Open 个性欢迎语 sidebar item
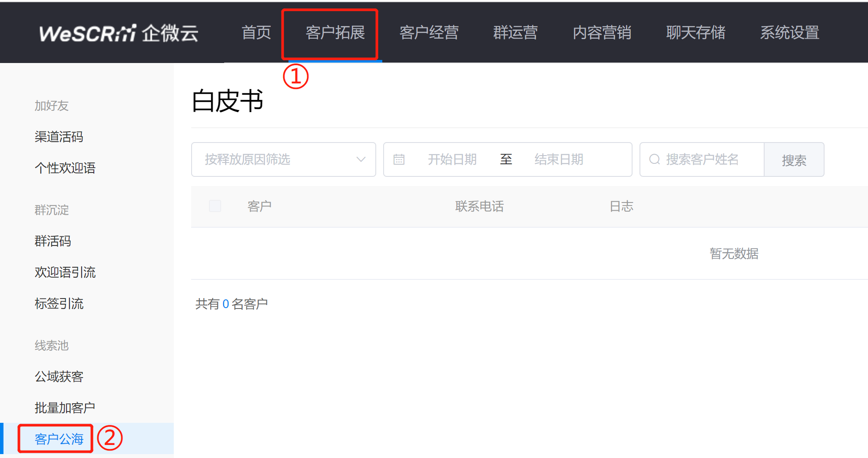This screenshot has height=458, width=868. click(65, 168)
